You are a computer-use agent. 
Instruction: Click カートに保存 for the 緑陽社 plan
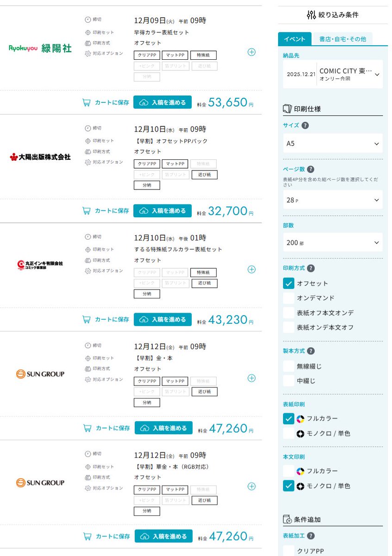(x=106, y=102)
